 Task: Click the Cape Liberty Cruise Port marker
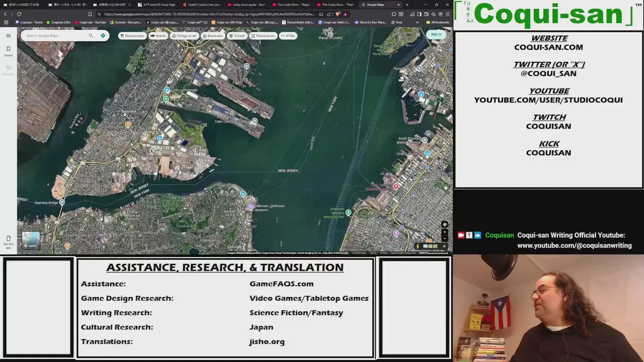[x=255, y=121]
